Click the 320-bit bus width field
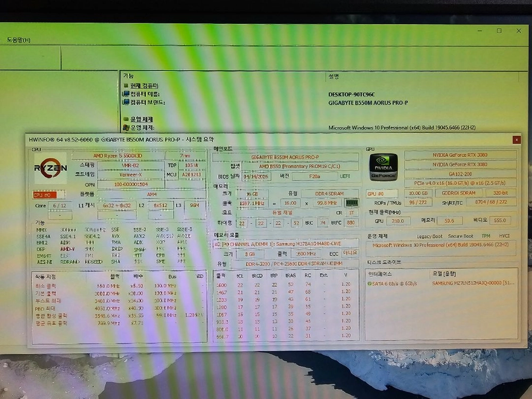Screen dimensions: 532x399 [501, 193]
